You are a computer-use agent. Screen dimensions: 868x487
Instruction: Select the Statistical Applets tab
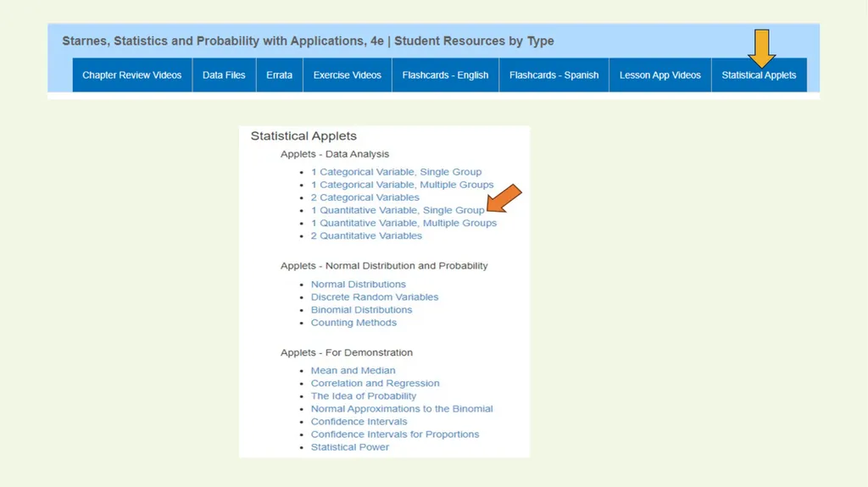pyautogui.click(x=759, y=75)
